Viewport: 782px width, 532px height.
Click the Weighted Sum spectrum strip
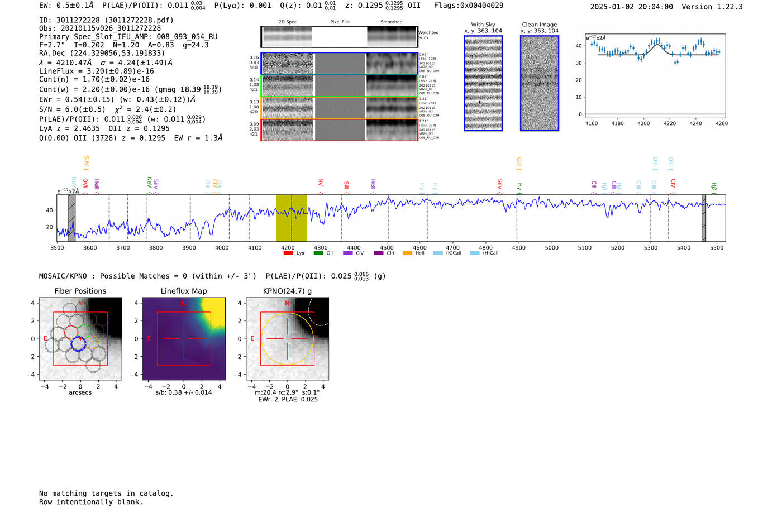(340, 36)
